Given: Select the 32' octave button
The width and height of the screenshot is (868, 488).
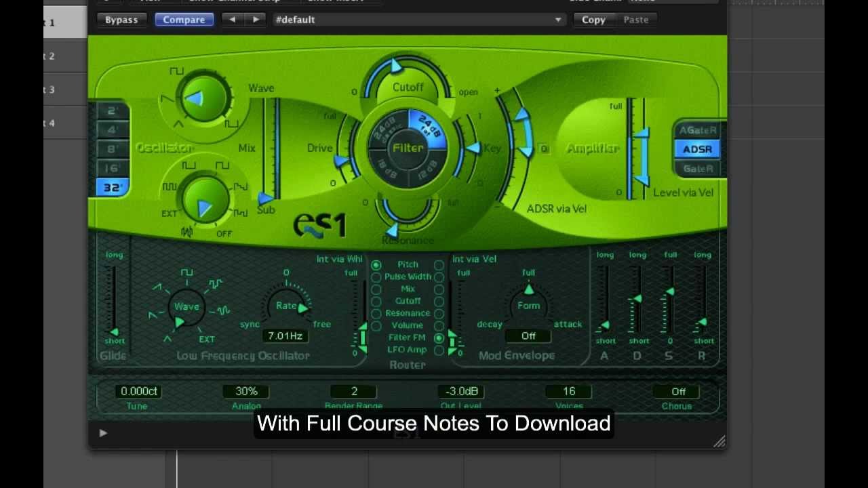Looking at the screenshot, I should (112, 188).
